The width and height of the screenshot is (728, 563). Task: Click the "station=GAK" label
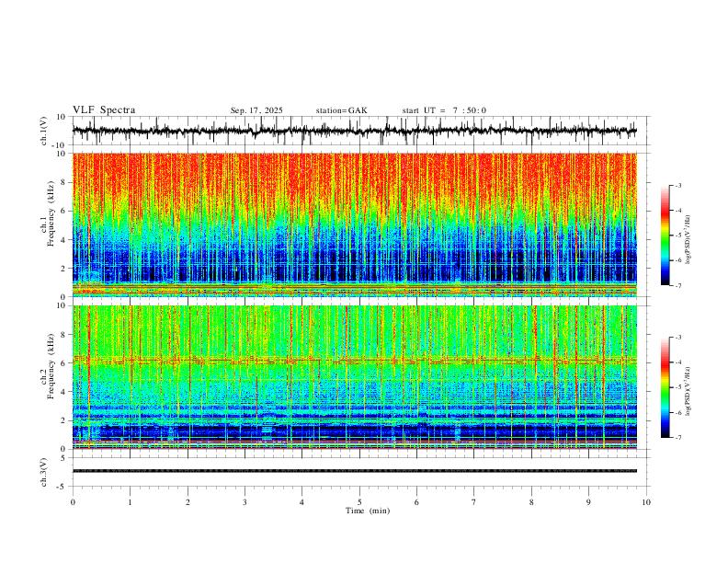(x=341, y=110)
